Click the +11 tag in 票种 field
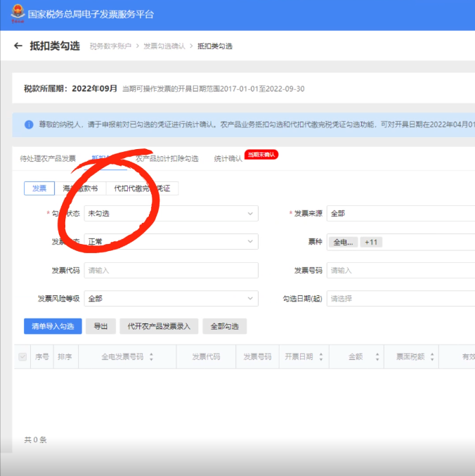 click(x=370, y=242)
